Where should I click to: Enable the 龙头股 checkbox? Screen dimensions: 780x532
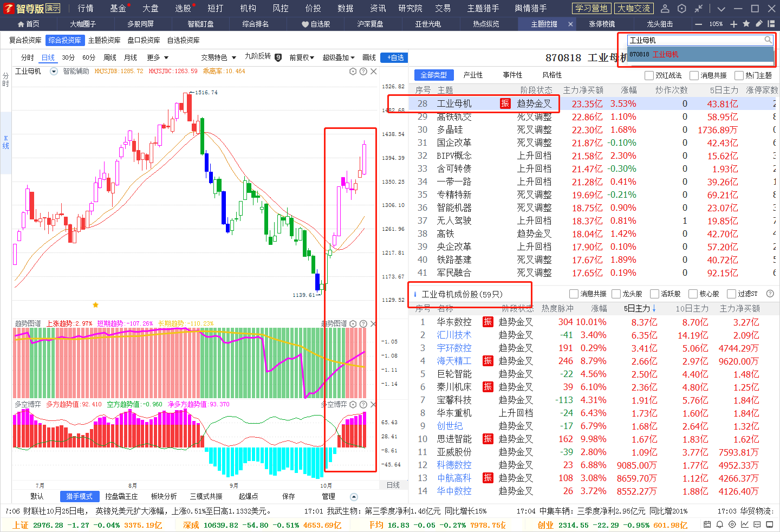(616, 294)
